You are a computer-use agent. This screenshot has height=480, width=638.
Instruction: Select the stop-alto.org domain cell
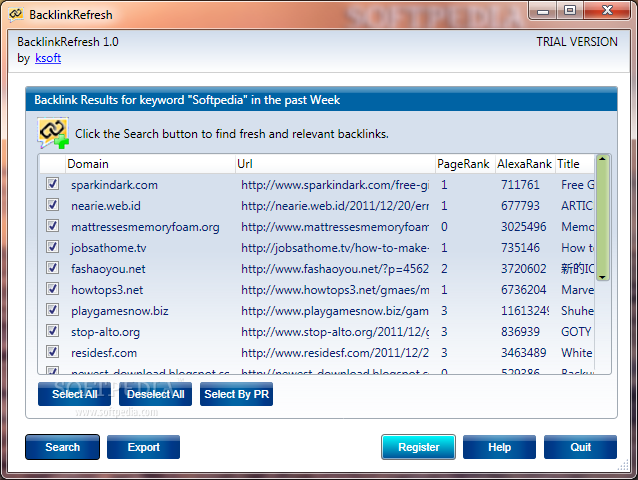coord(105,332)
